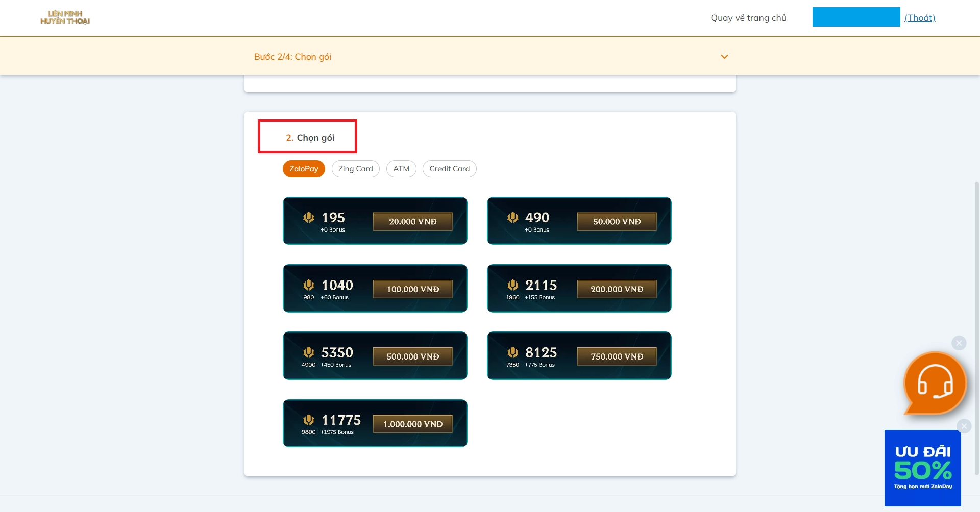Open the headset support chat bubble
The height and width of the screenshot is (512, 980).
point(935,384)
